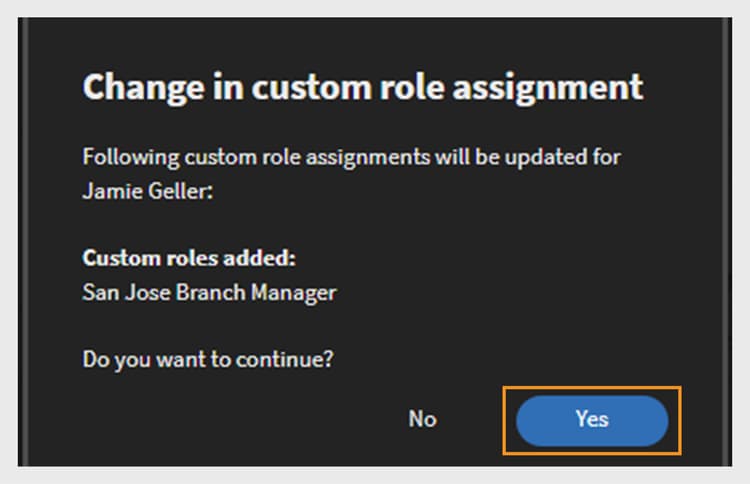Screen dimensions: 750x484
Task: Click the San Jose Branch Manager role text
Action: click(209, 293)
